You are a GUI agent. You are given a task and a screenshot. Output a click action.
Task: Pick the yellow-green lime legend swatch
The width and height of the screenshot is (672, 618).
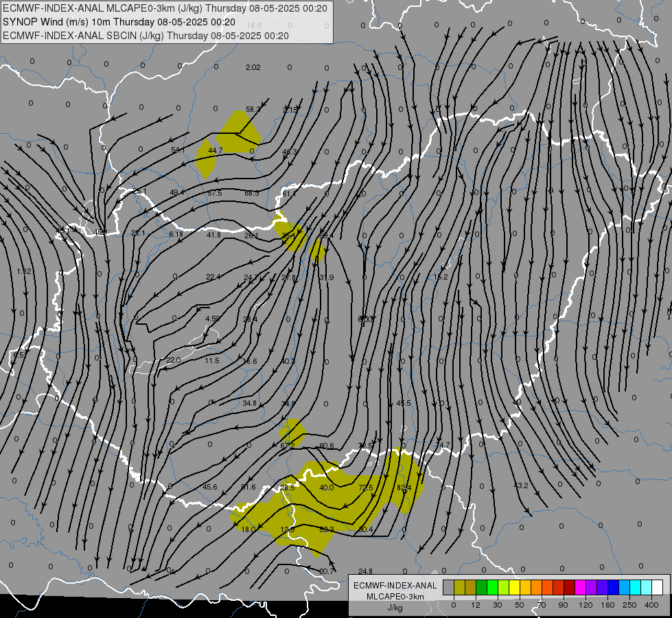click(504, 587)
